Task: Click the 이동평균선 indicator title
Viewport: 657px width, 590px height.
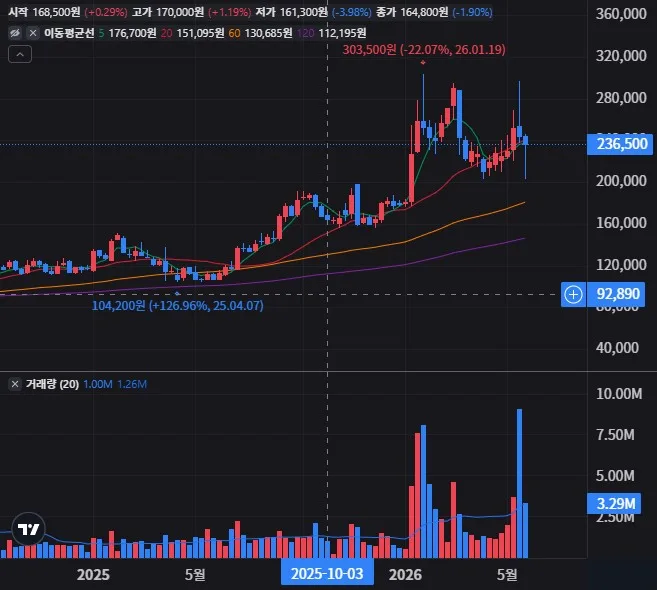Action: coord(69,33)
